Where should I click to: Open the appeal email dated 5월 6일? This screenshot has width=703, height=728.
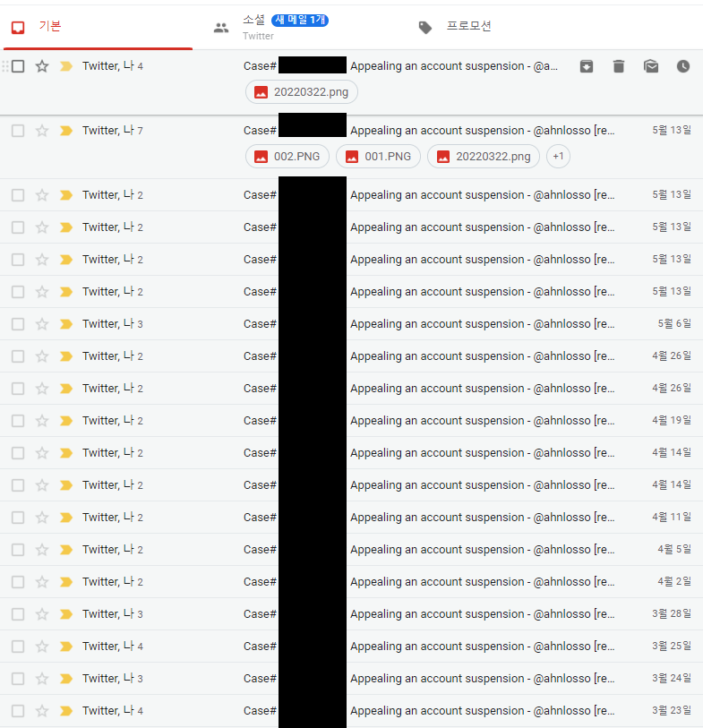[x=351, y=324]
